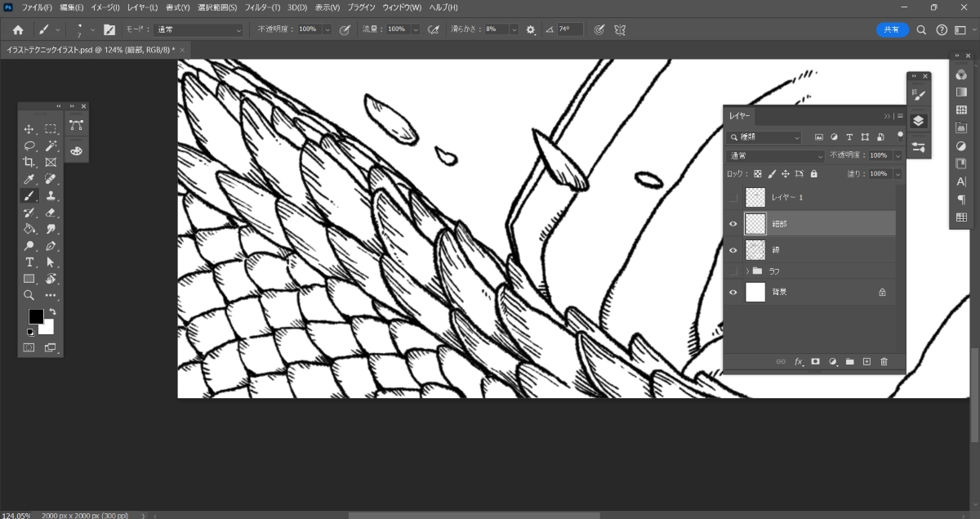The image size is (980, 519).
Task: Open the brush opacity slider dropdown
Action: pyautogui.click(x=327, y=29)
